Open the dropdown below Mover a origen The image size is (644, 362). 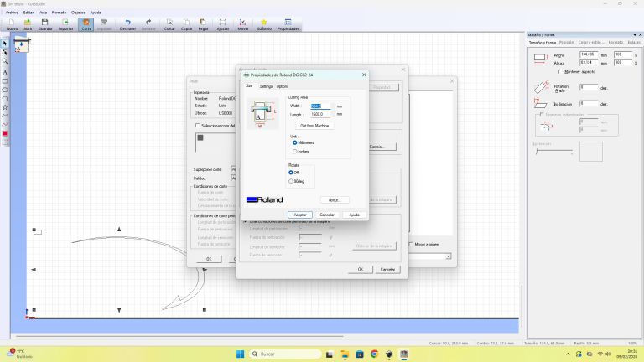(x=448, y=256)
